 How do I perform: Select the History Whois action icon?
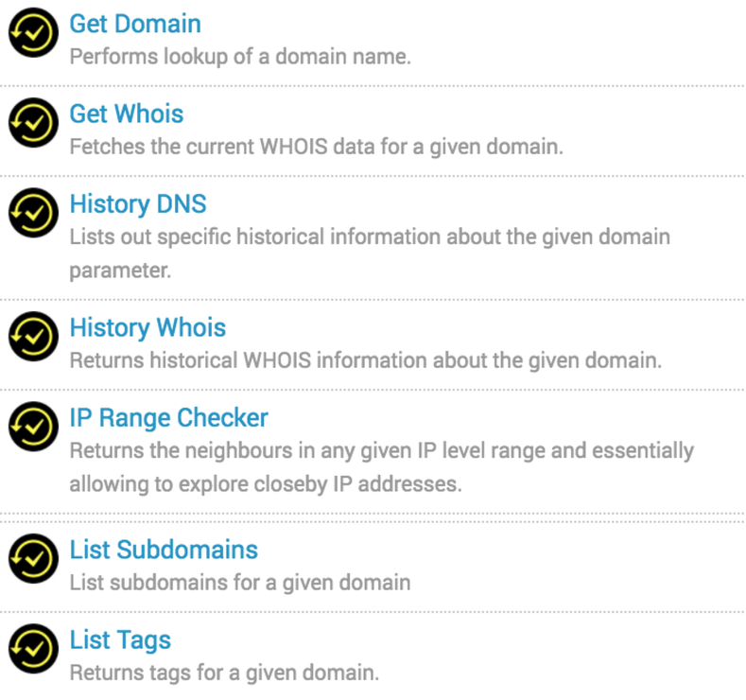tap(33, 337)
